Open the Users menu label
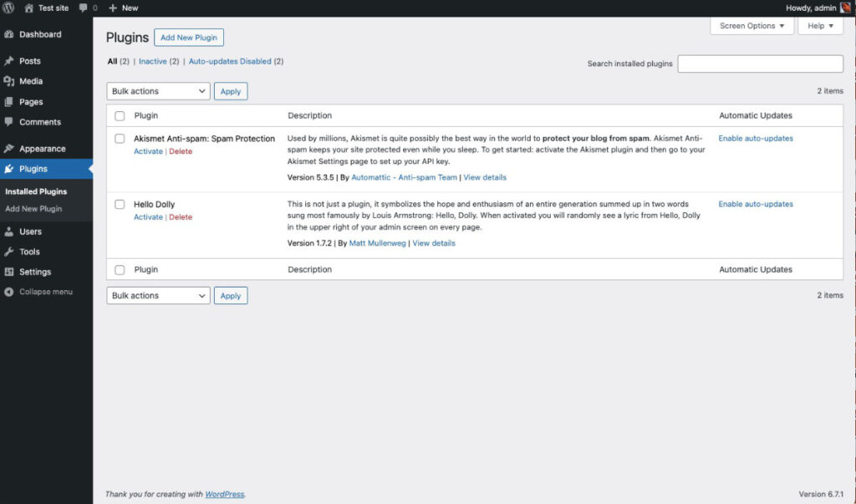 point(31,232)
